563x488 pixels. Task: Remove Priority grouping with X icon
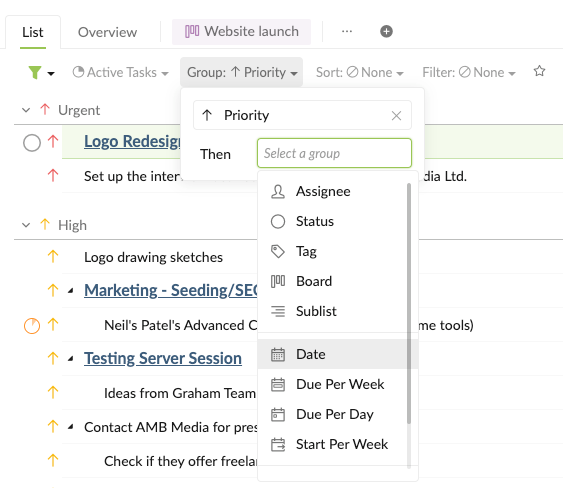[x=396, y=116]
